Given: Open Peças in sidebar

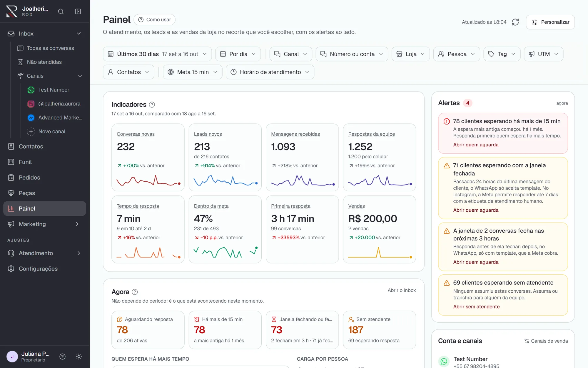Looking at the screenshot, I should coord(45,193).
